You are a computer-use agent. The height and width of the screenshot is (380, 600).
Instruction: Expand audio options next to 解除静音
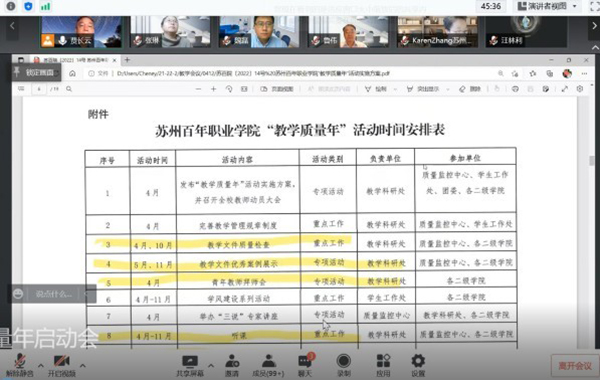(41, 366)
